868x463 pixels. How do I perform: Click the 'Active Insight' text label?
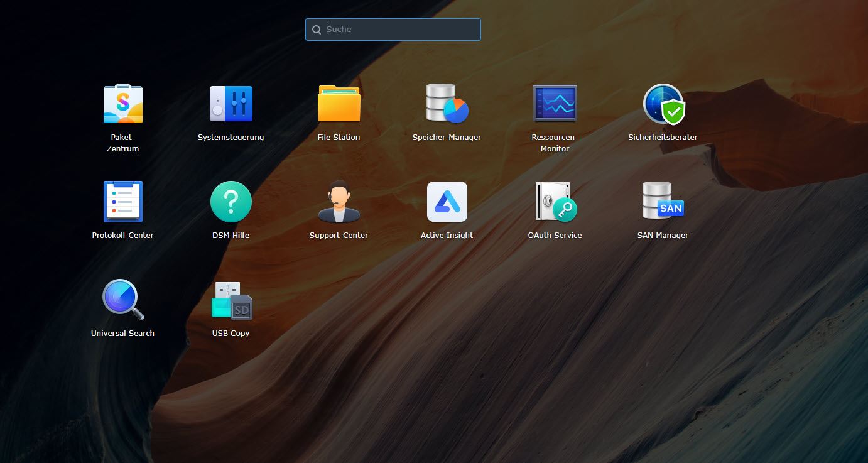(x=447, y=236)
